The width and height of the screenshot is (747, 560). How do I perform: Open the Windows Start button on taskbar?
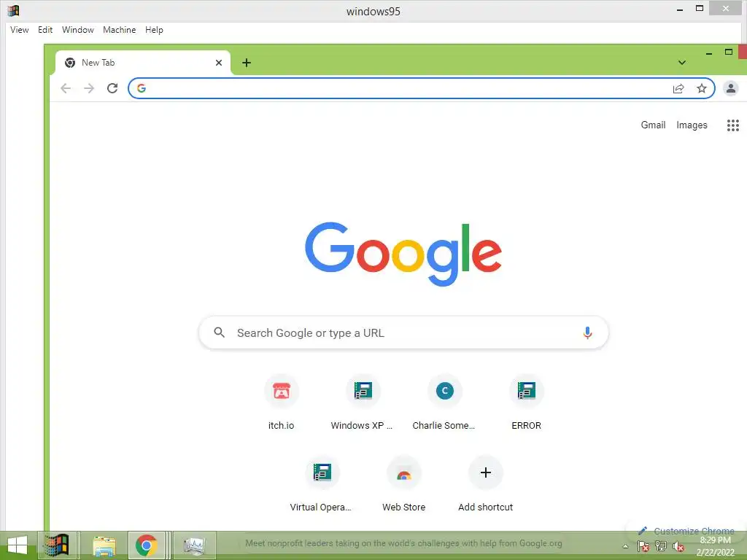tap(18, 545)
